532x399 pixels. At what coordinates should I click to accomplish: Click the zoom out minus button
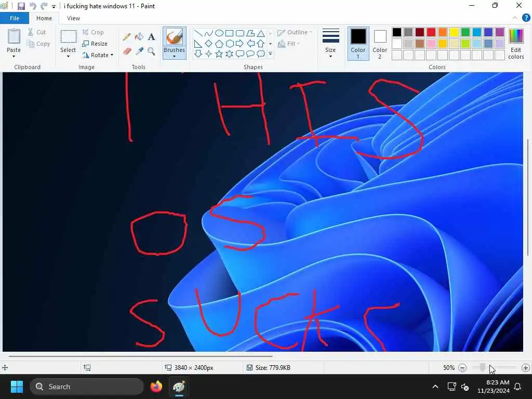click(x=462, y=368)
